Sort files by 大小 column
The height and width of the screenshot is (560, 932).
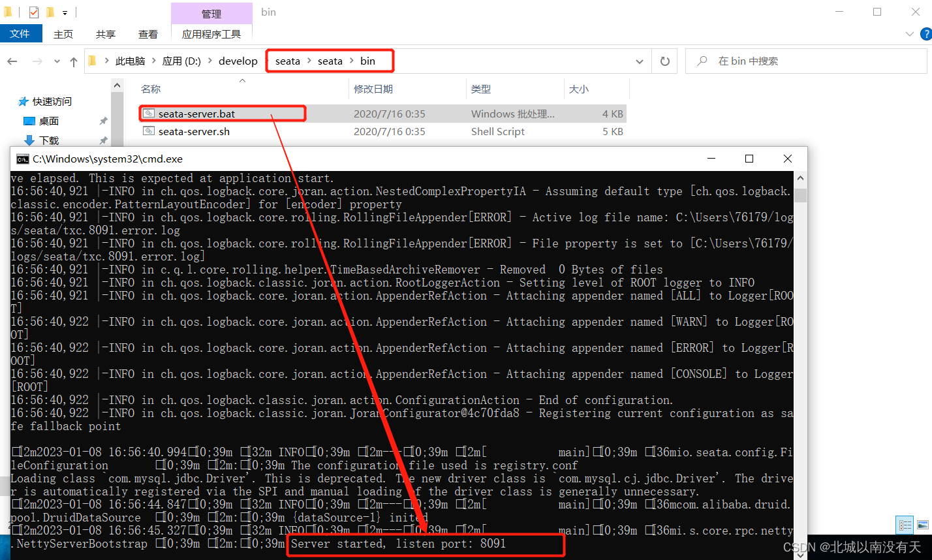[578, 89]
